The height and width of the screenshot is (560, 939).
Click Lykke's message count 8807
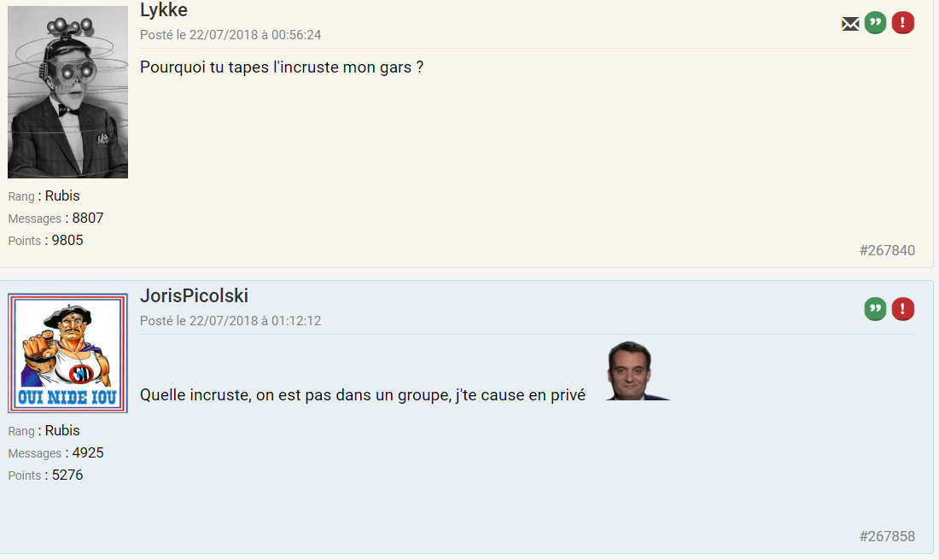pyautogui.click(x=87, y=218)
